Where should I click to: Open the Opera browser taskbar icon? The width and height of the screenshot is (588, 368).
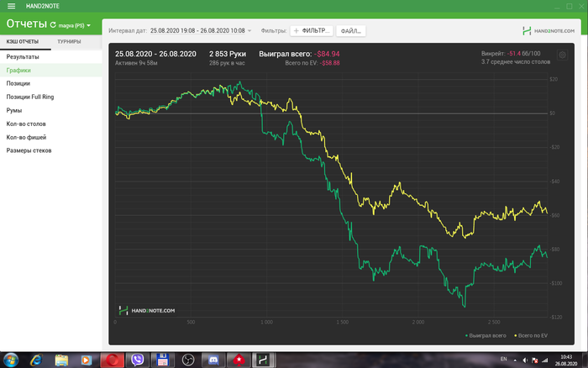coord(112,360)
